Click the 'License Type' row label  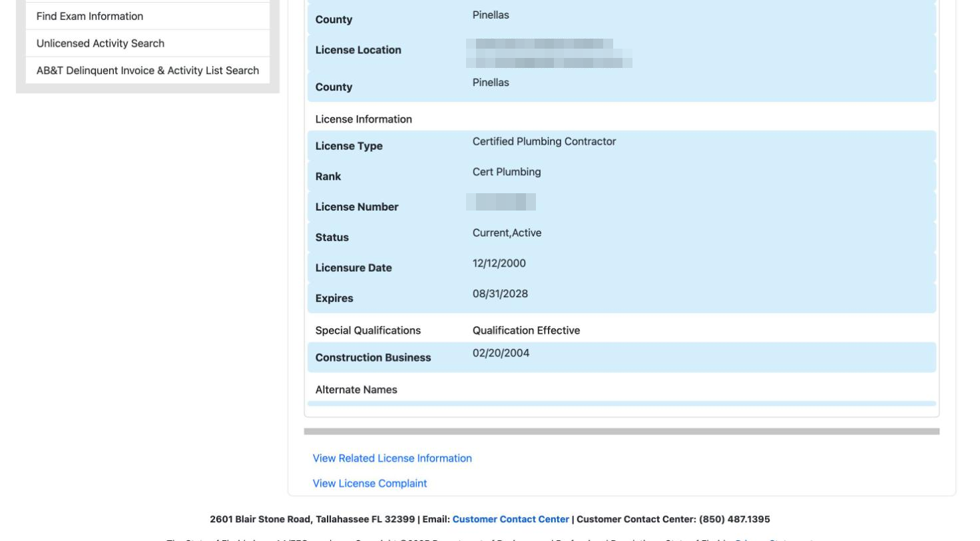pos(349,147)
